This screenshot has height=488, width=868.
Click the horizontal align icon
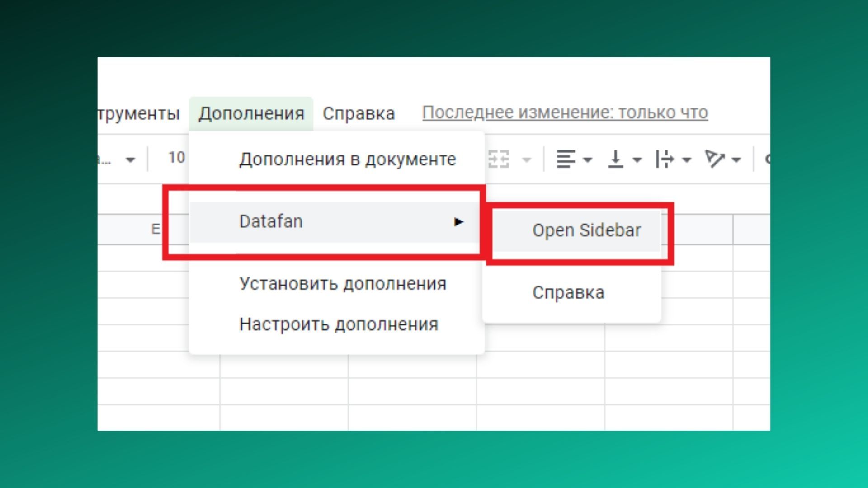coord(566,159)
